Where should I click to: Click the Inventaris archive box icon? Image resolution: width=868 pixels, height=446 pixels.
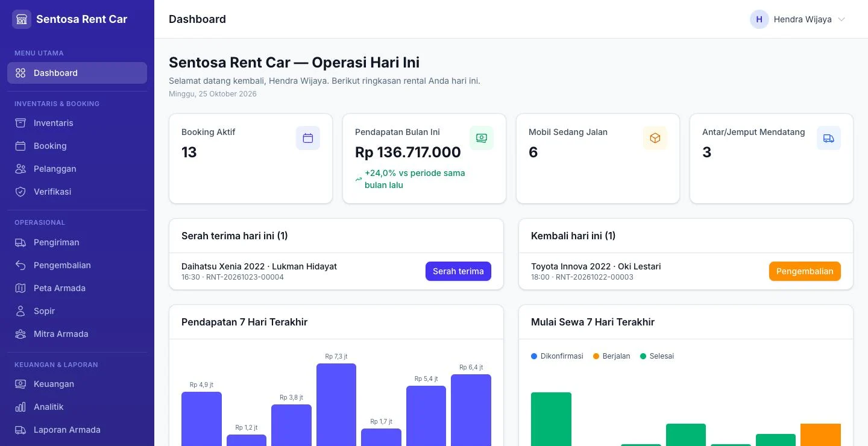[x=20, y=123]
